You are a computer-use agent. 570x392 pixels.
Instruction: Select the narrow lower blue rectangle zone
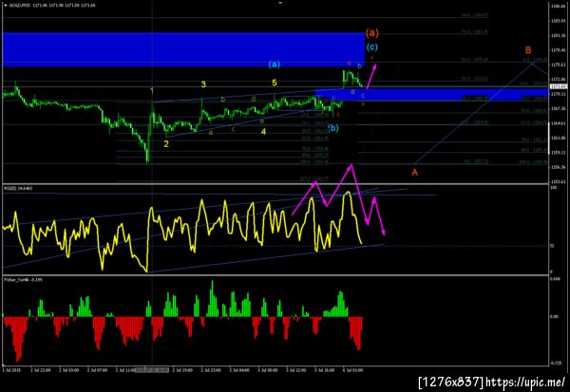[431, 95]
